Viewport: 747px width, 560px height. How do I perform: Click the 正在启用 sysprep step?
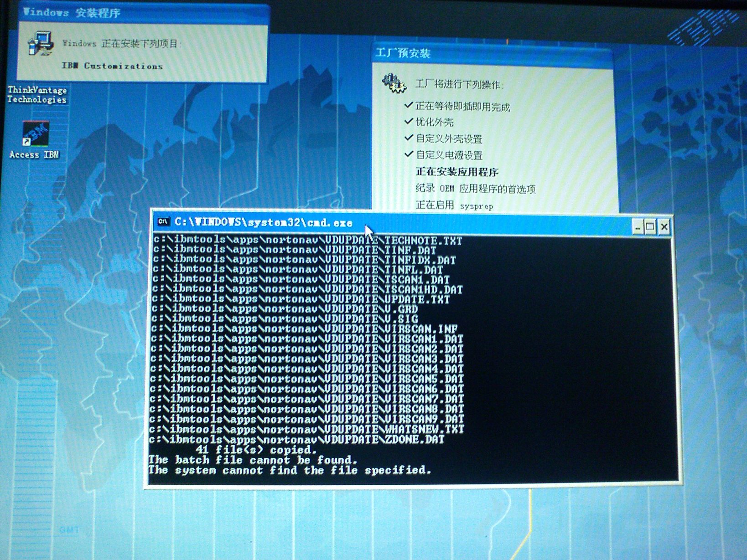point(454,206)
